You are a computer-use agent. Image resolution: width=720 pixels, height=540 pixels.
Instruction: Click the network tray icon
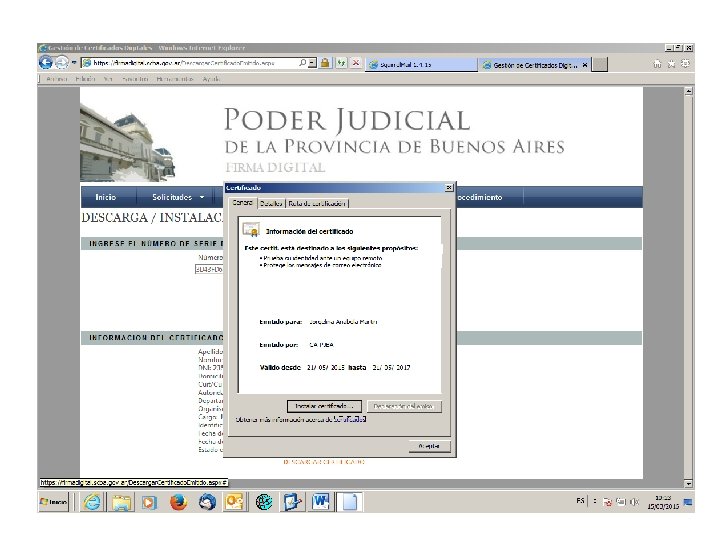click(x=621, y=502)
